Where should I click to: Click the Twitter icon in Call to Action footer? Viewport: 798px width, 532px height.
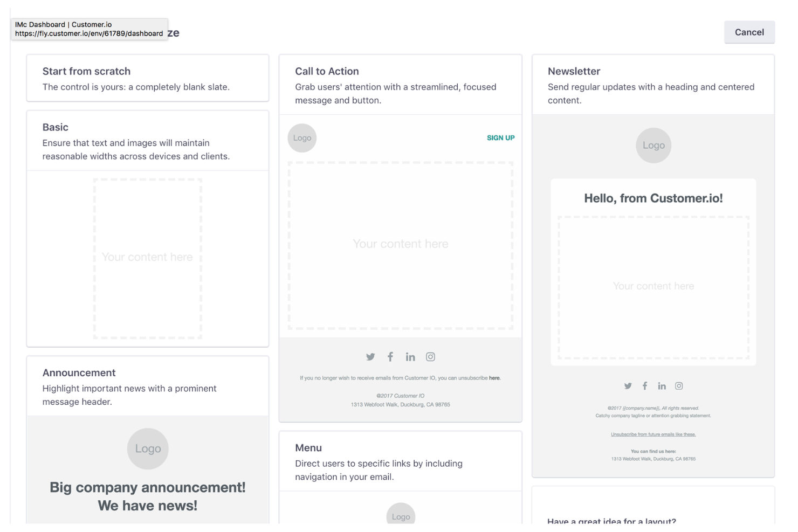(x=370, y=356)
